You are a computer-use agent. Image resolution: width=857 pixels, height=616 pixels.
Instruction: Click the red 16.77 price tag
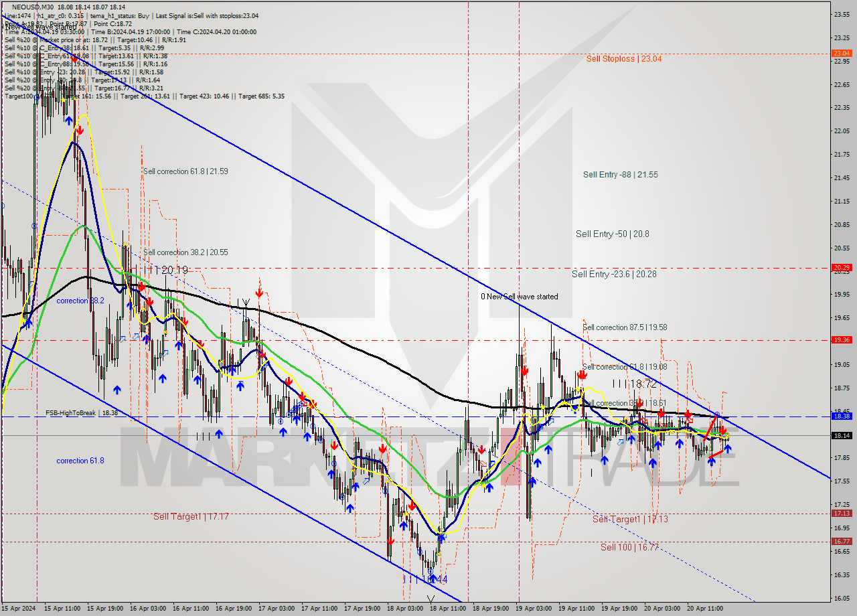(x=842, y=541)
